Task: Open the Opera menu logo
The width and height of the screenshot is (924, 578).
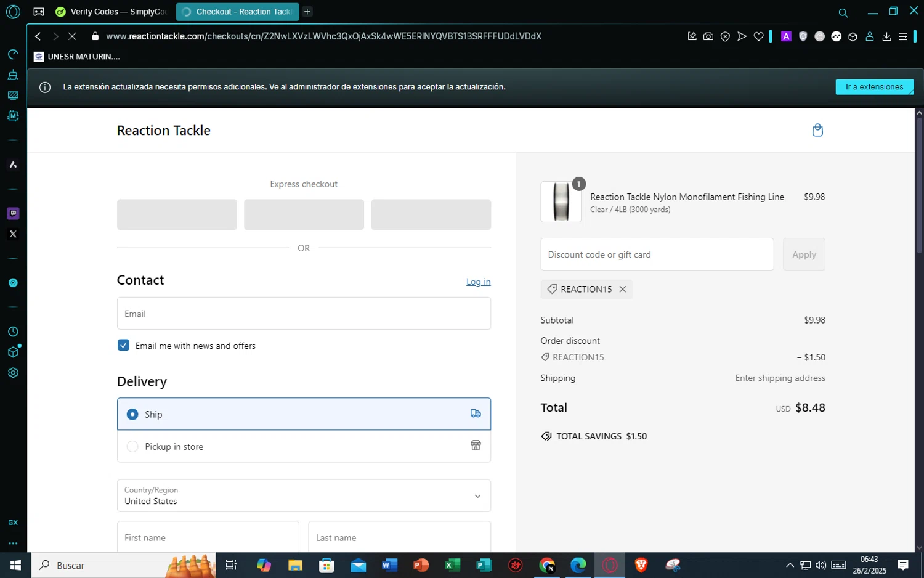Action: click(x=13, y=12)
